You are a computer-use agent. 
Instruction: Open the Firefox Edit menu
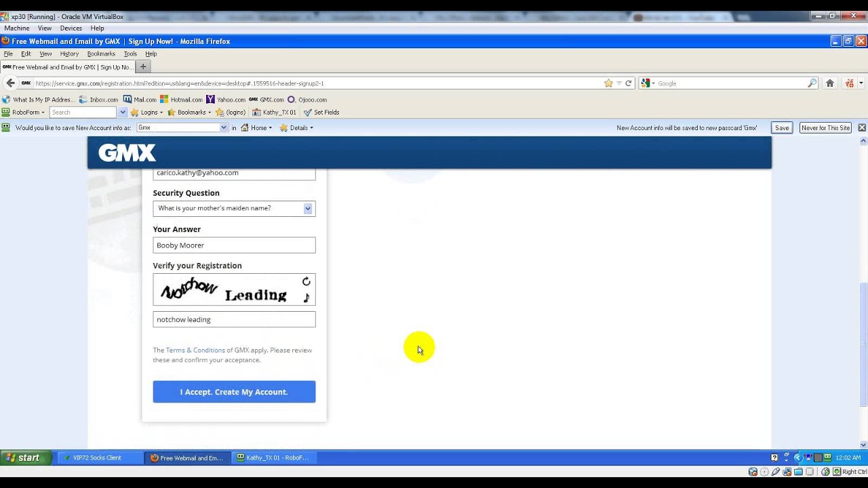[x=26, y=54]
